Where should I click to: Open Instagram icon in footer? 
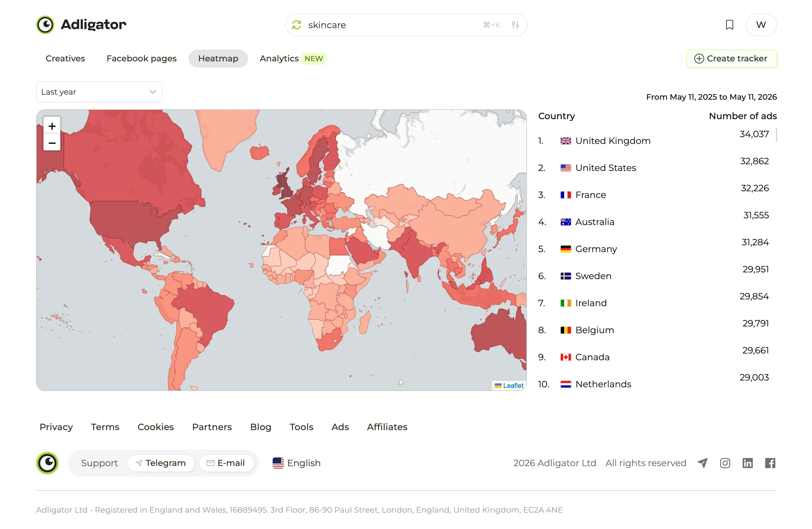coord(725,463)
